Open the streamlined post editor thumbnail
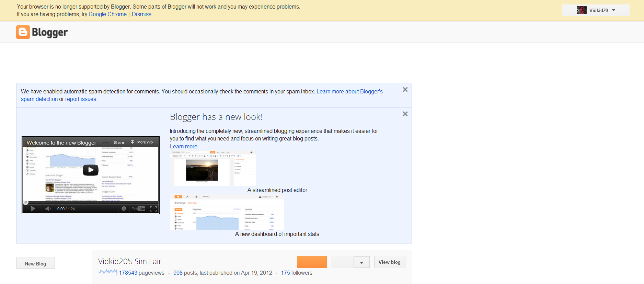Screen dimensions: 644x284 tap(213, 169)
